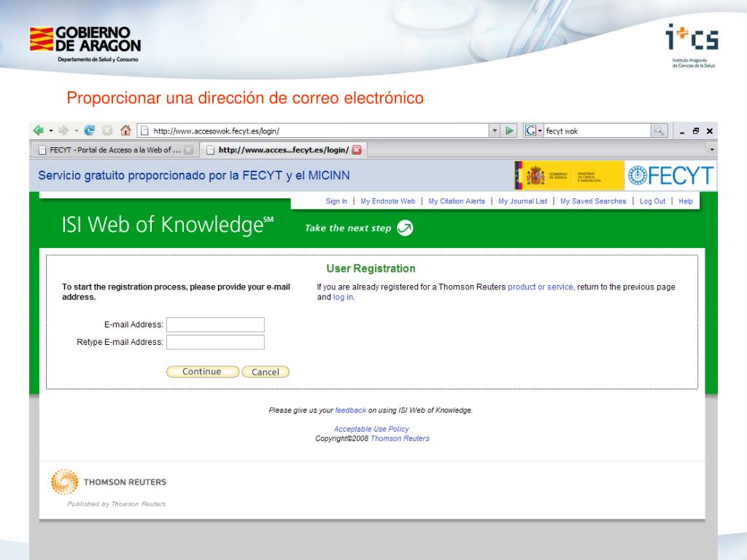
Task: Click the Servicio gratuito FECYT y MICINN text
Action: [x=194, y=176]
